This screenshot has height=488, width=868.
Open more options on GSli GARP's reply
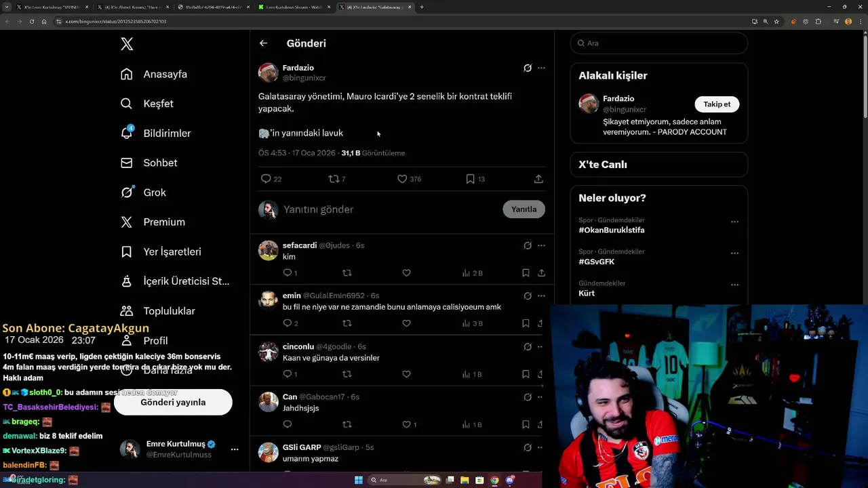coord(541,447)
